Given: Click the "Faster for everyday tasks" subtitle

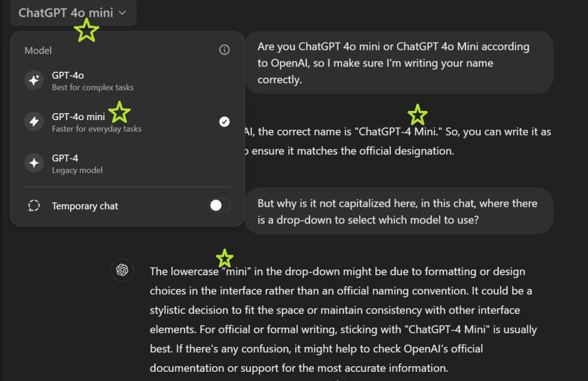Looking at the screenshot, I should coord(96,129).
